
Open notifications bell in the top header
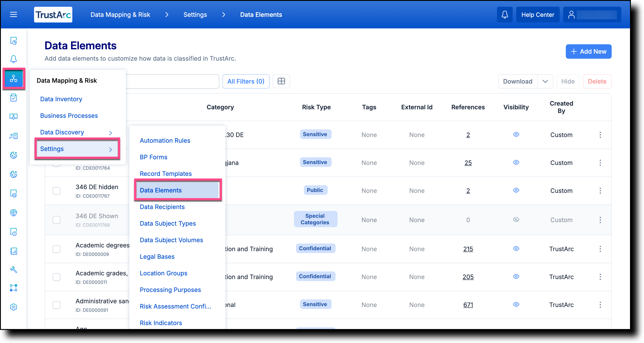coord(504,14)
